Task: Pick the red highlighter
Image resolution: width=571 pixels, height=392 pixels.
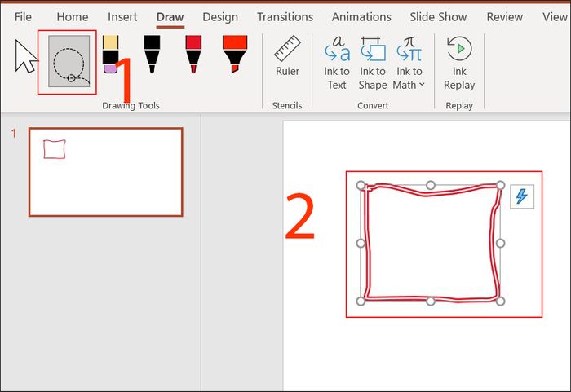Action: click(235, 55)
